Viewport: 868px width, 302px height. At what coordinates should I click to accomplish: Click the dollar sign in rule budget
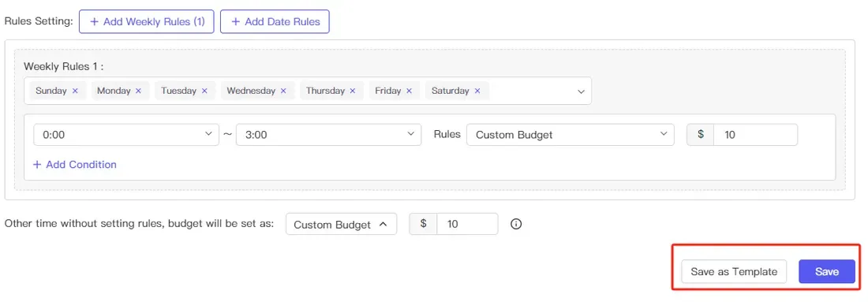(700, 134)
